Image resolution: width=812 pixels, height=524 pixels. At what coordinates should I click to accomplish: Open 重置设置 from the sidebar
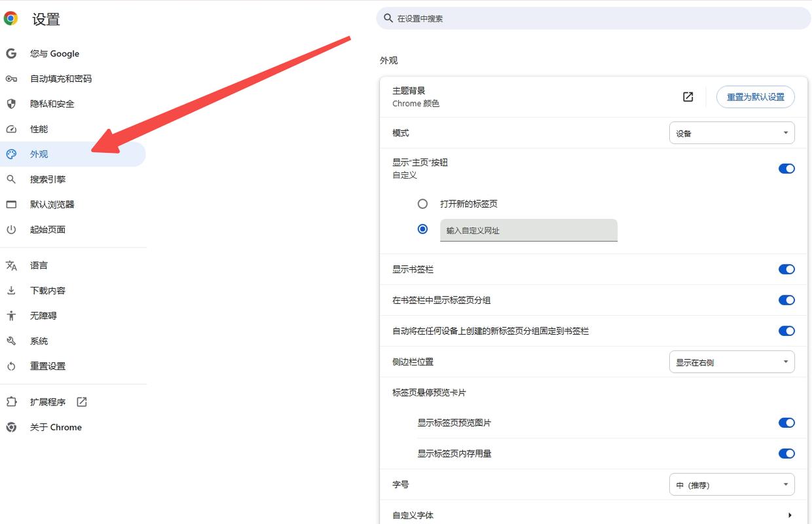pyautogui.click(x=47, y=365)
